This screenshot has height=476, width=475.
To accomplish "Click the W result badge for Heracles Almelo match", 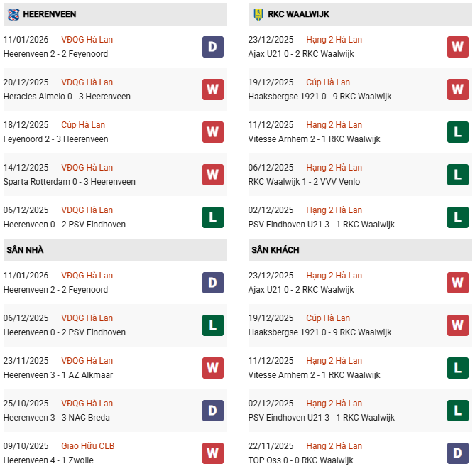I will (x=213, y=90).
